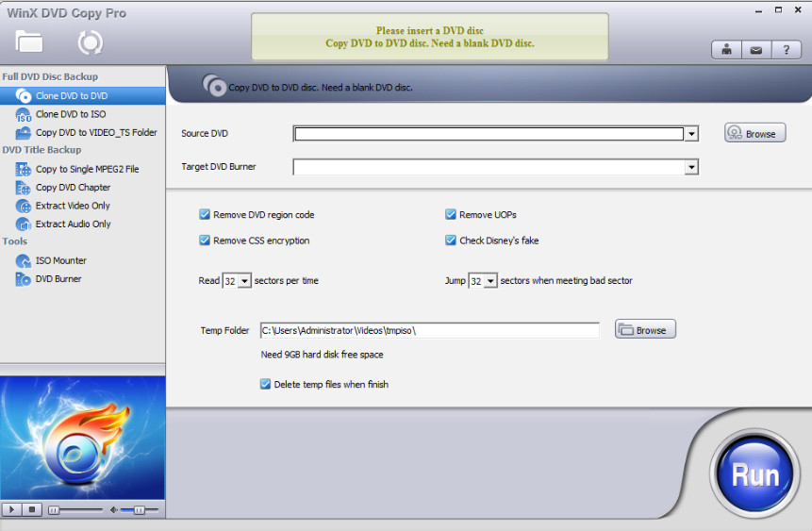Play the preview video
Screen dimensions: 812x531
[x=11, y=509]
